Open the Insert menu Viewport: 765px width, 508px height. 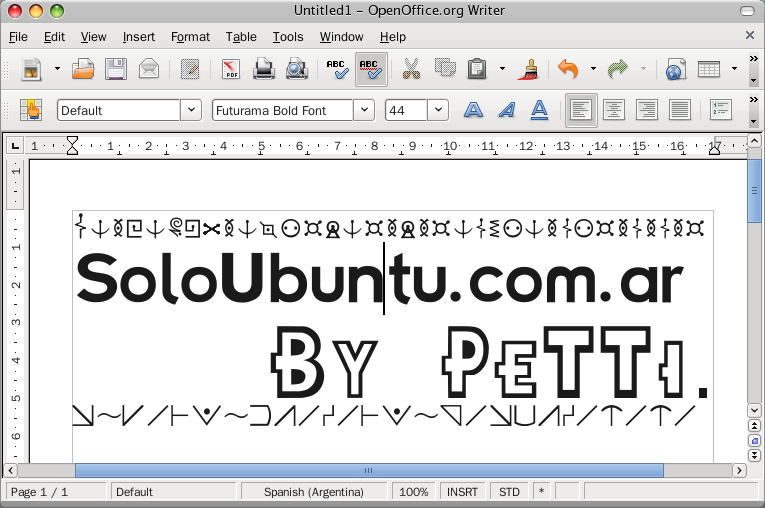[x=139, y=37]
